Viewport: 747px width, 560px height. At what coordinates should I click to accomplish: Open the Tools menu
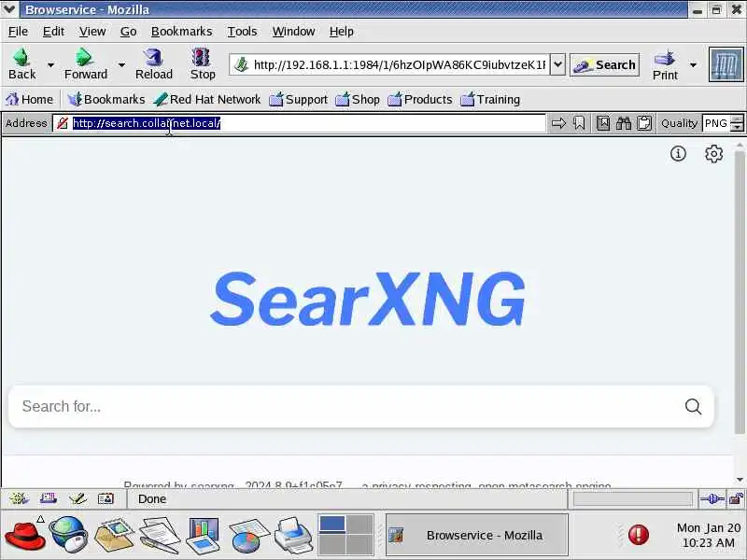(x=242, y=32)
